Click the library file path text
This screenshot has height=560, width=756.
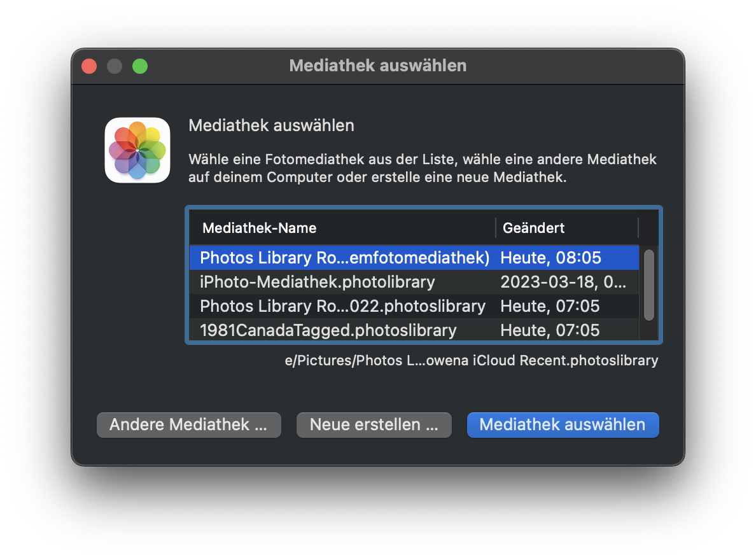coord(471,360)
